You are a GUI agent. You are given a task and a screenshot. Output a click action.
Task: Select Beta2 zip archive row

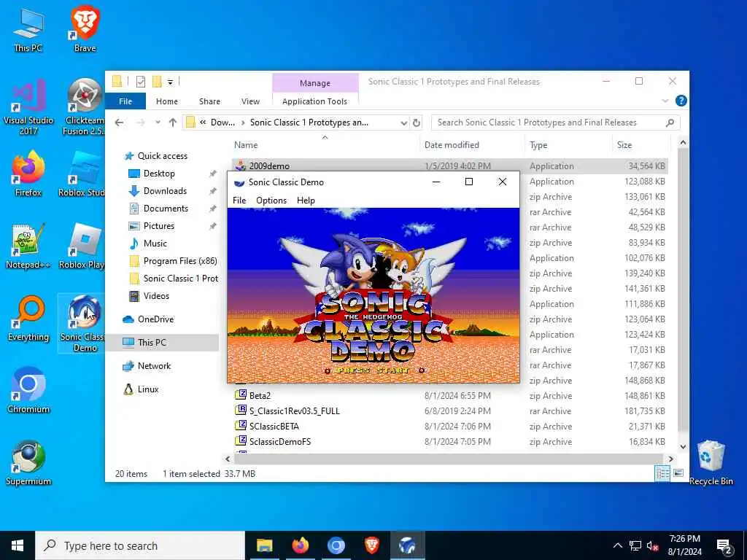pyautogui.click(x=449, y=396)
